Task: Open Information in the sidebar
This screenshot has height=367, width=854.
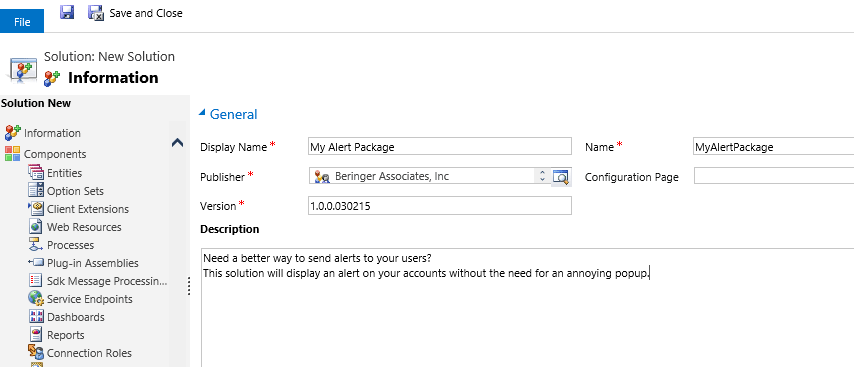Action: (x=52, y=133)
